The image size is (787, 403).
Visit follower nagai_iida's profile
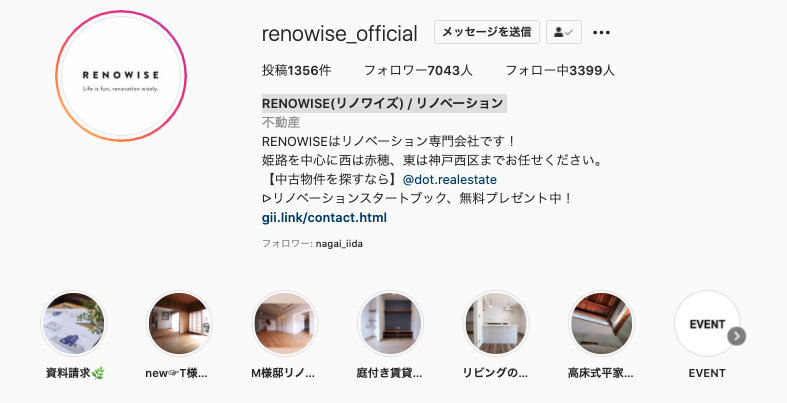339,244
